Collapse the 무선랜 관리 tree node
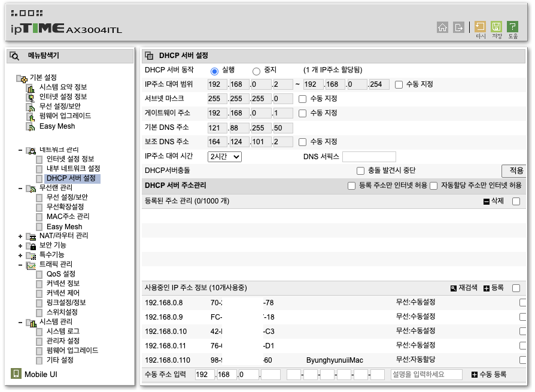This screenshot has height=392, width=535. [x=20, y=189]
